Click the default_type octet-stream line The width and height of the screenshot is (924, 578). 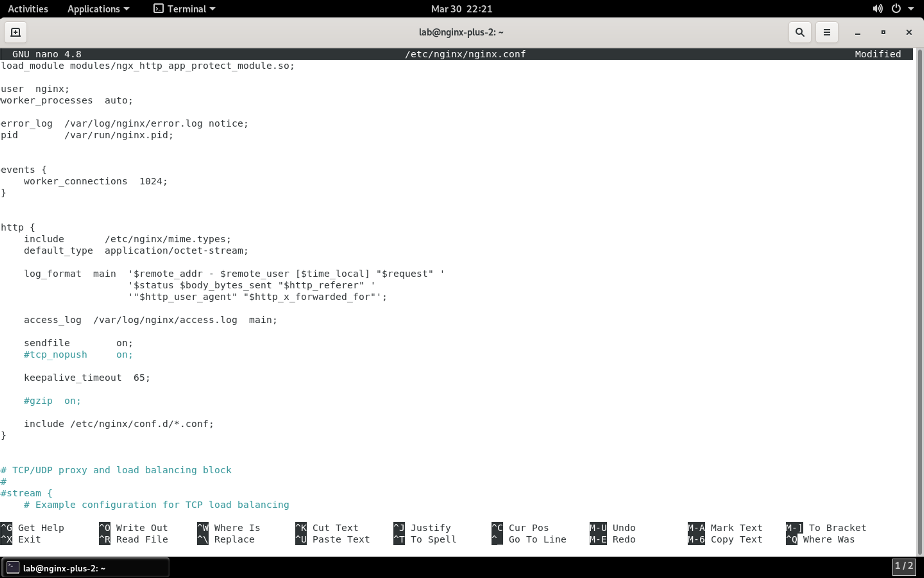(x=136, y=250)
